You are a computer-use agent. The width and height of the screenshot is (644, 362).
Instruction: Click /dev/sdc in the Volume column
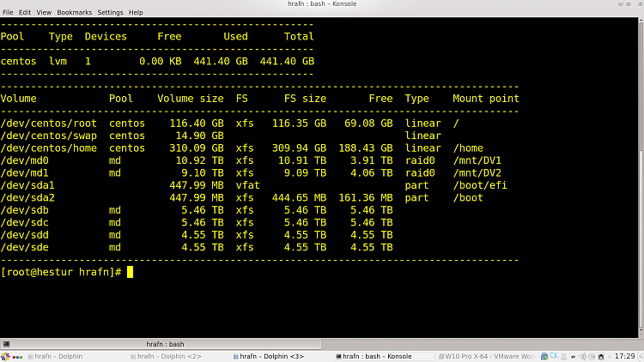[25, 222]
